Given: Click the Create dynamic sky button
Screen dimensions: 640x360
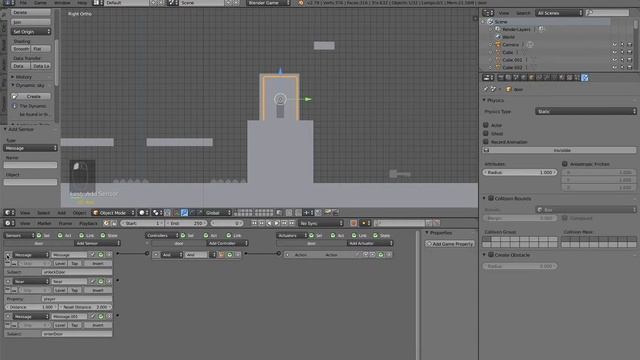Looking at the screenshot, I should pos(31,96).
